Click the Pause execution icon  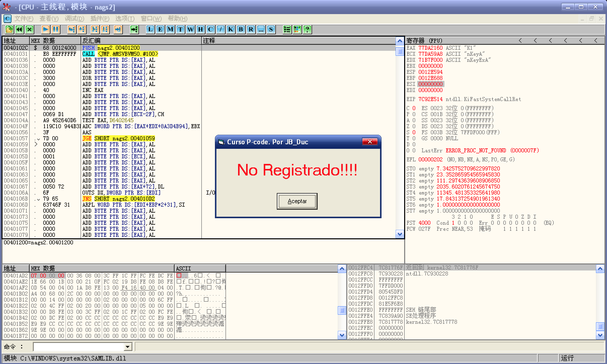[56, 30]
